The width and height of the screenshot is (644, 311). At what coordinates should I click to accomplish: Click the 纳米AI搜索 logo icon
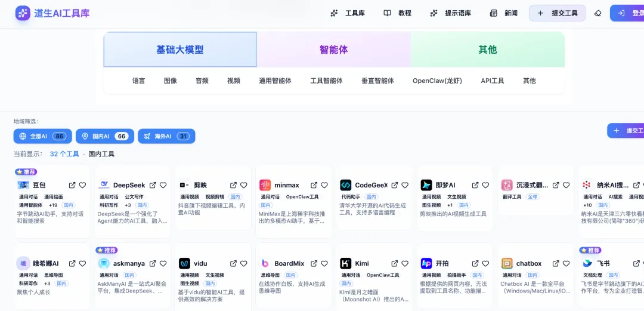(x=588, y=185)
